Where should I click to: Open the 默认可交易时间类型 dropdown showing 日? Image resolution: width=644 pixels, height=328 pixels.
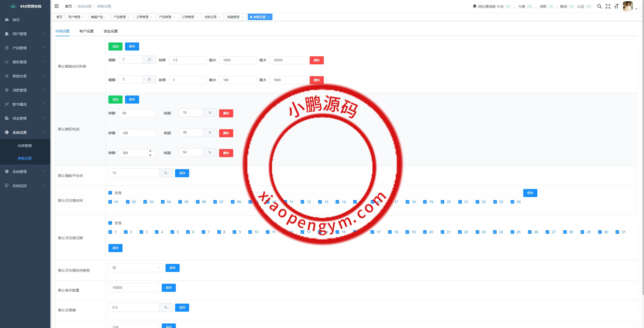(x=136, y=268)
